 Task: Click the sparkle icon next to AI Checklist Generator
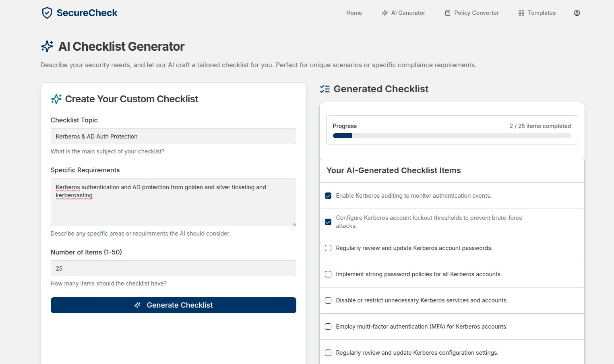coord(47,46)
